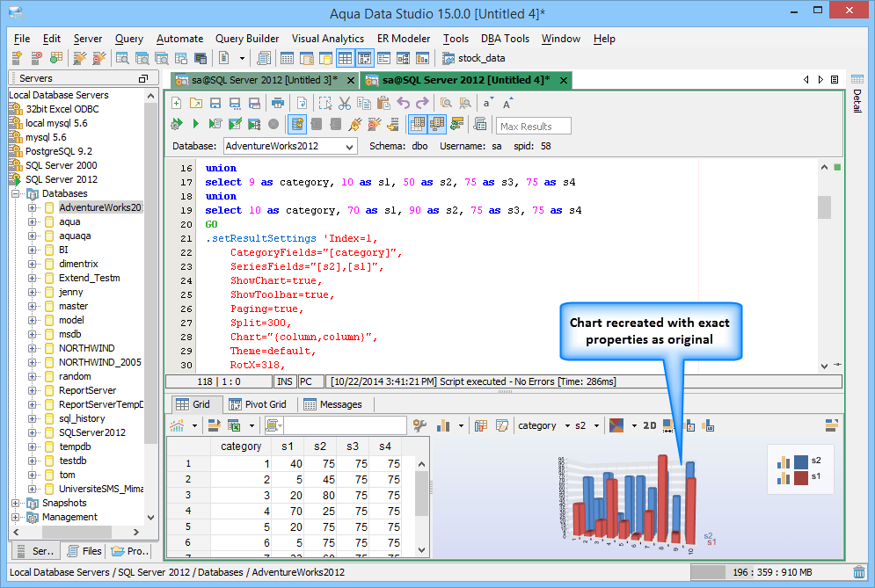The height and width of the screenshot is (588, 875).
Task: Select the PostgreSQL 9.2 server
Action: (59, 151)
